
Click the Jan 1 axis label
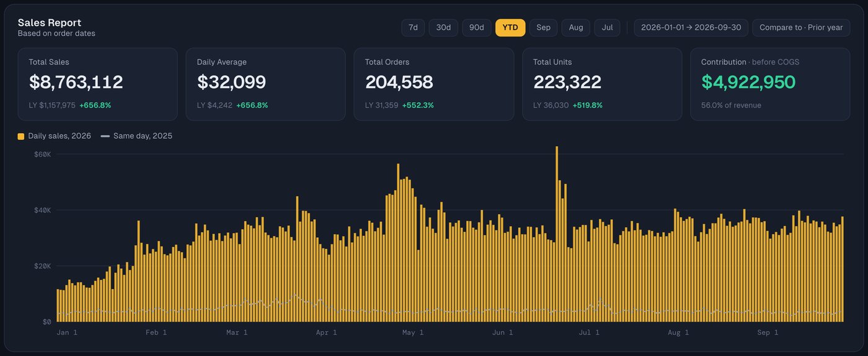67,333
